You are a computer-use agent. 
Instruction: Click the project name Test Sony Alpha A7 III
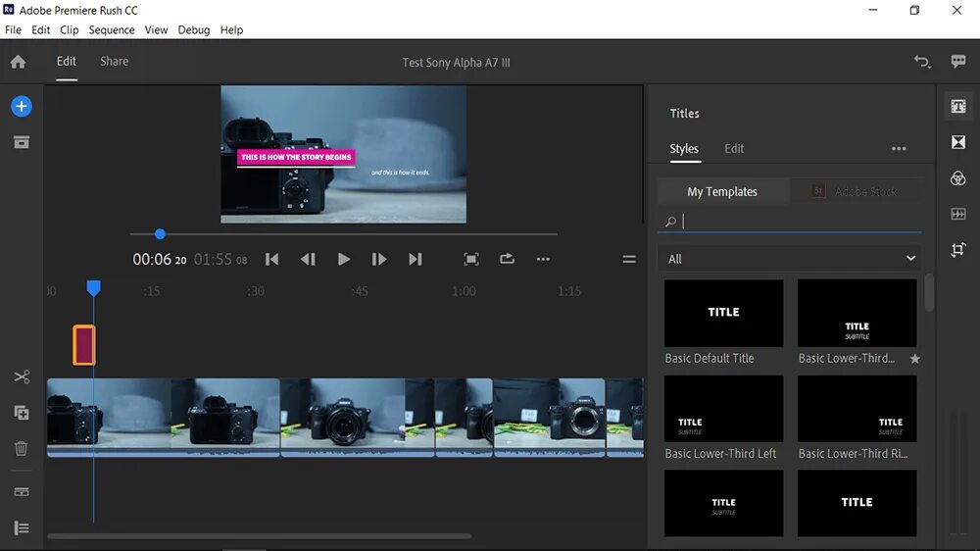(x=457, y=62)
